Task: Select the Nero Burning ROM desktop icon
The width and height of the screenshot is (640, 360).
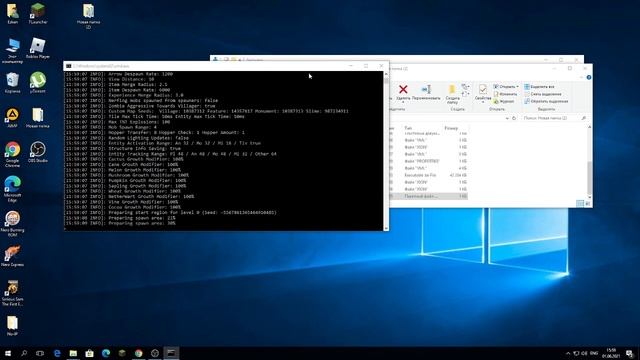Action: (x=12, y=223)
